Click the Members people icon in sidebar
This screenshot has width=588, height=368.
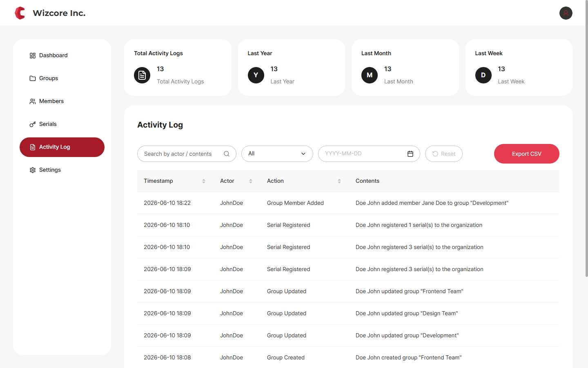click(x=33, y=101)
